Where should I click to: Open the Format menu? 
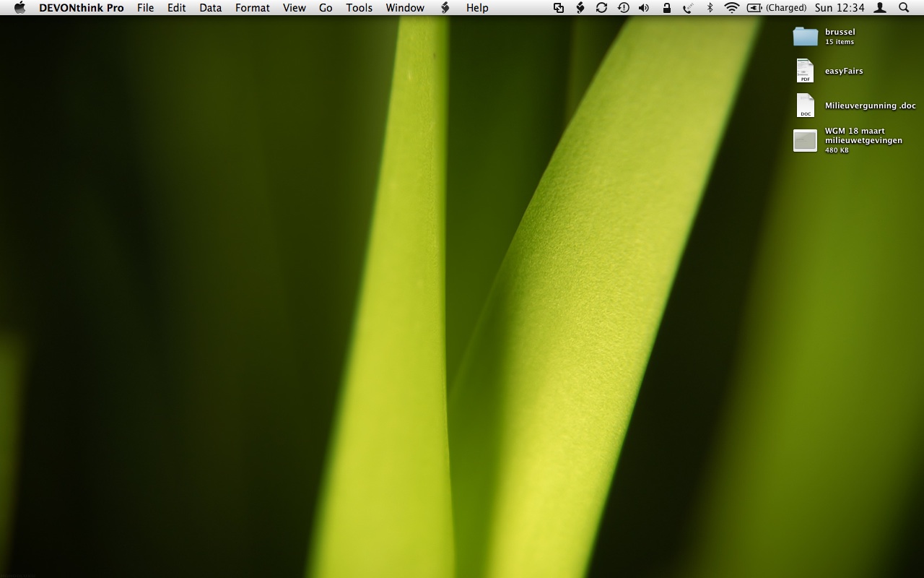point(252,8)
